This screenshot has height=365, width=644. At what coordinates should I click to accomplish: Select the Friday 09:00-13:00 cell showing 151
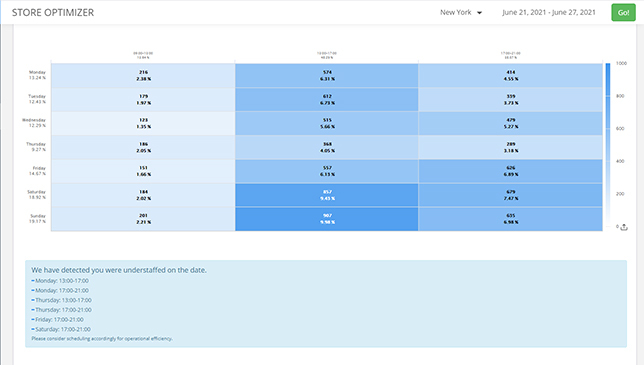[143, 171]
